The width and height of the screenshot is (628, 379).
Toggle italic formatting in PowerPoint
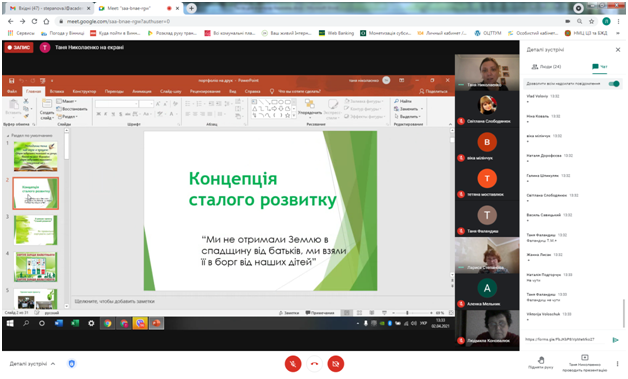click(x=106, y=114)
